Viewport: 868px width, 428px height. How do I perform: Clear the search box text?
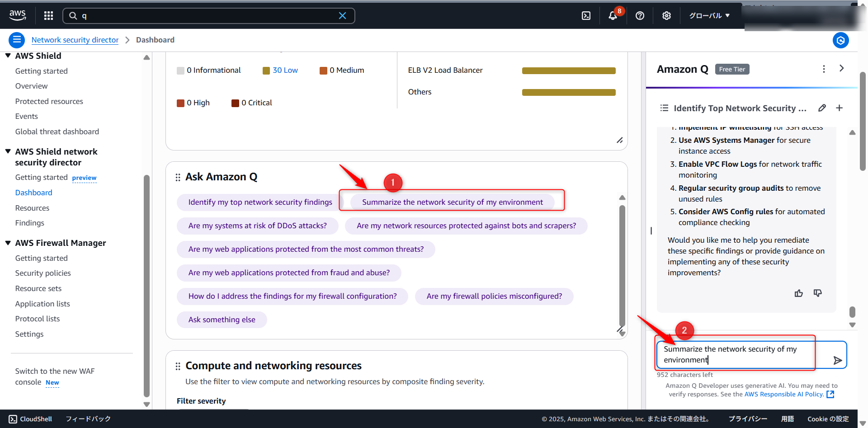click(x=342, y=16)
